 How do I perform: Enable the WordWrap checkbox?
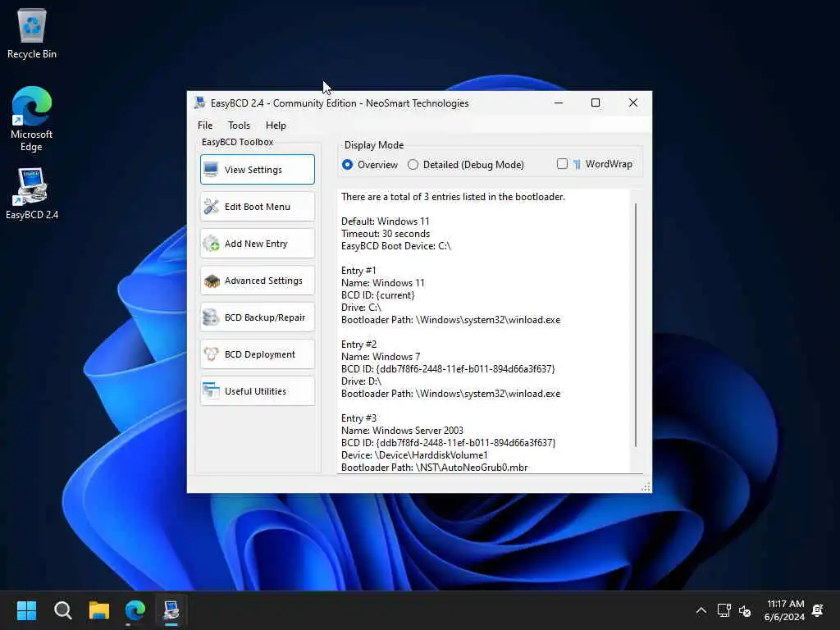562,164
